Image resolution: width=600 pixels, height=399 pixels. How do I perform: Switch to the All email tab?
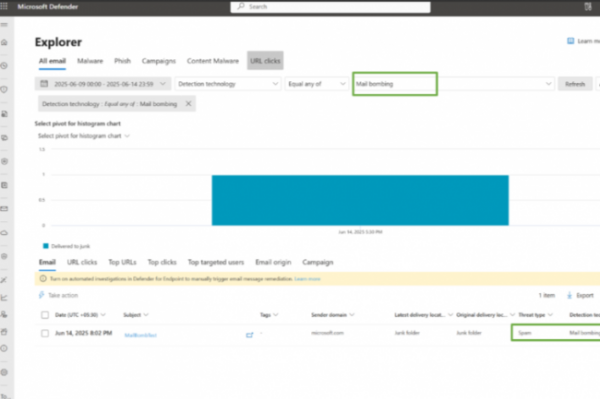click(52, 61)
